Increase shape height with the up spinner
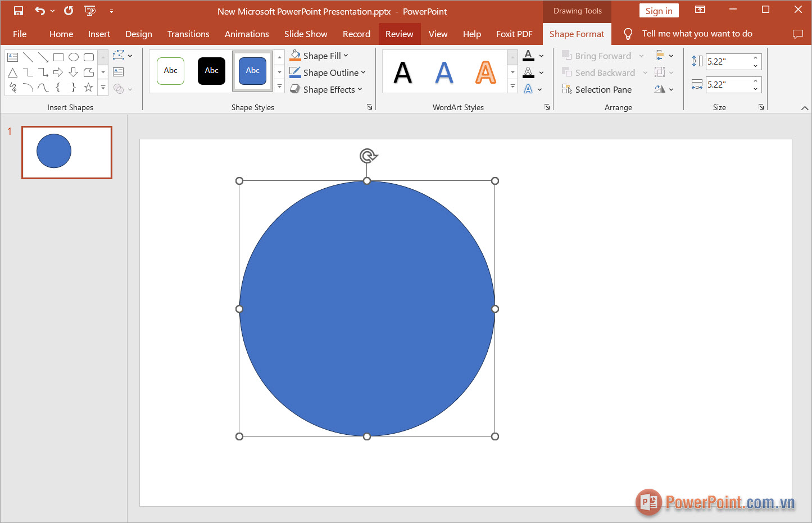812x523 pixels. tap(755, 58)
